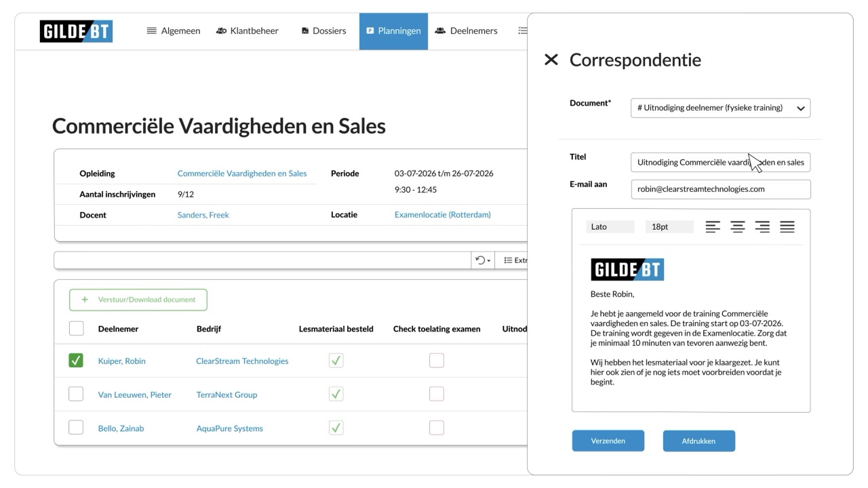Viewport: 868px width, 488px height.
Task: Click the Afdrukken button
Action: point(698,441)
